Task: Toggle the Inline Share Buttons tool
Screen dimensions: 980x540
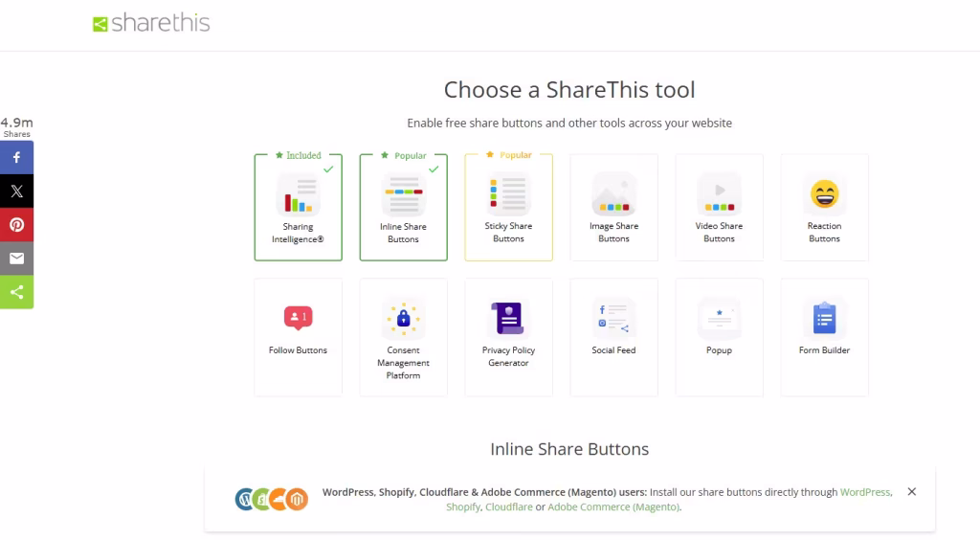Action: point(403,207)
